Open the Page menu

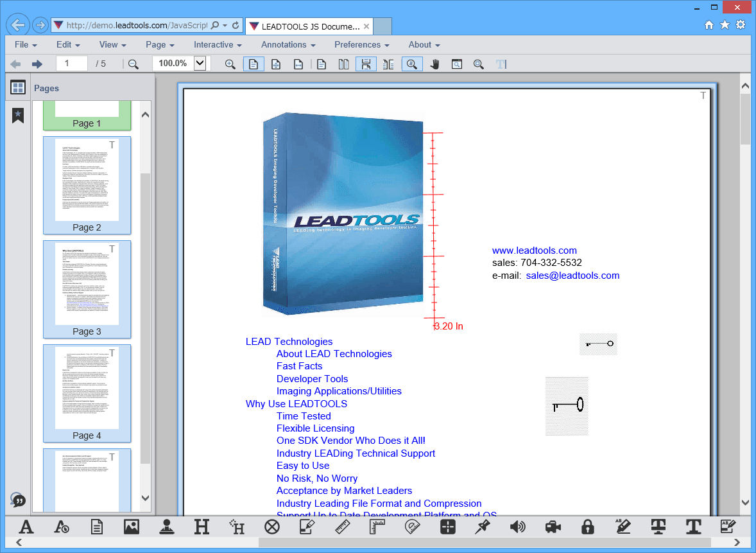(x=160, y=44)
